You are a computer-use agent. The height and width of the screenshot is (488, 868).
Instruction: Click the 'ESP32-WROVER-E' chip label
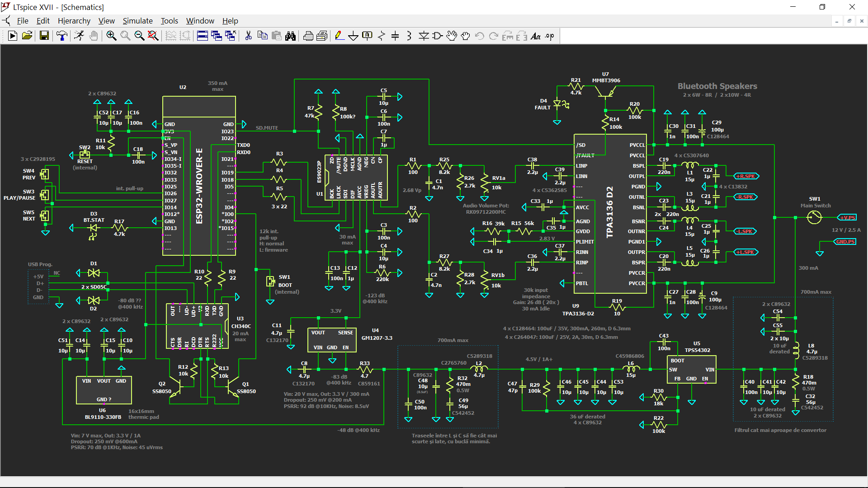click(x=199, y=186)
